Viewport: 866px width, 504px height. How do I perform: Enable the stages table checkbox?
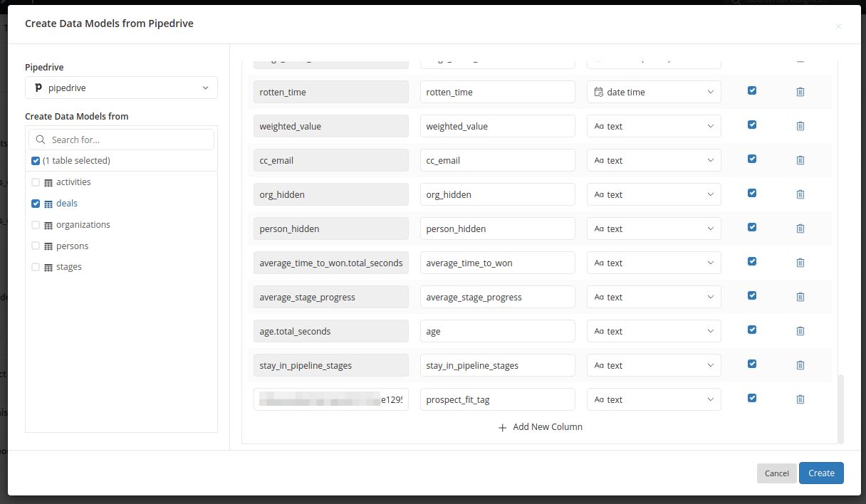click(x=36, y=267)
